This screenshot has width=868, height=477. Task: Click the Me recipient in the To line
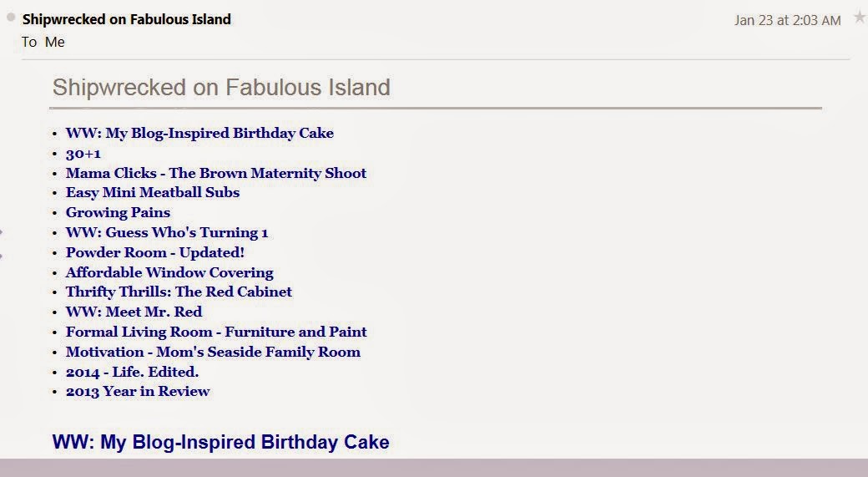pos(55,42)
